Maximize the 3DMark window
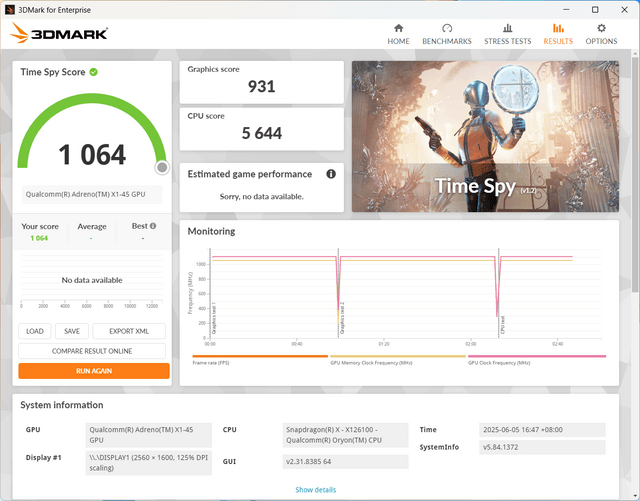This screenshot has height=501, width=640. [x=595, y=9]
